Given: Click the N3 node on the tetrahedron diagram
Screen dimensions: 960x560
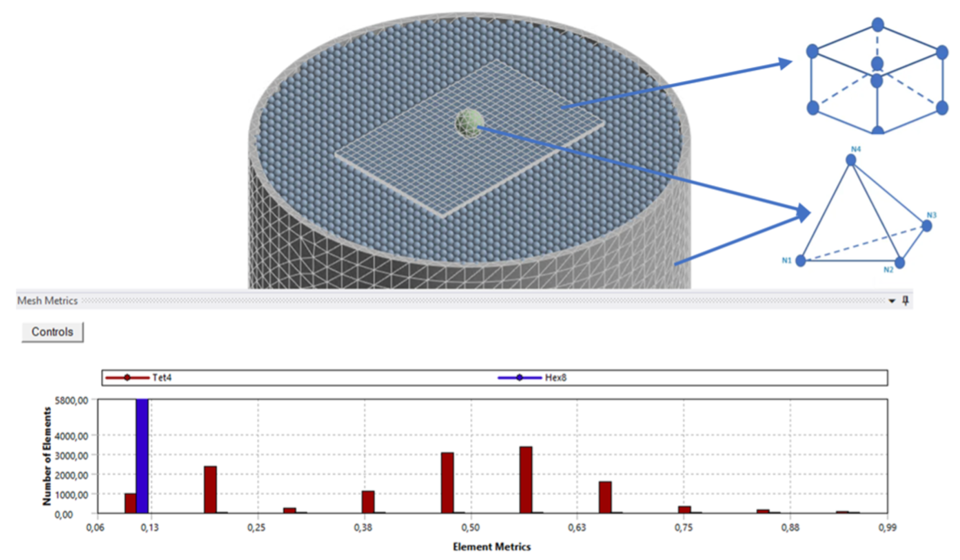Looking at the screenshot, I should 927,225.
